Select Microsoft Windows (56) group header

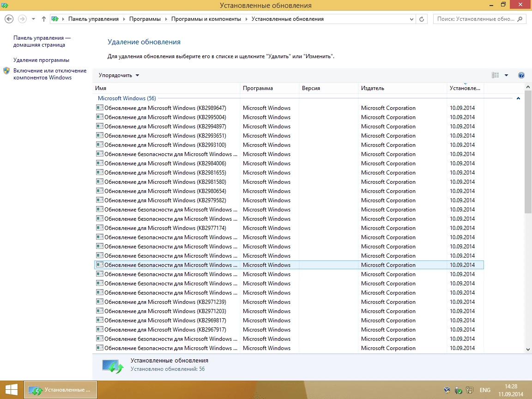127,98
